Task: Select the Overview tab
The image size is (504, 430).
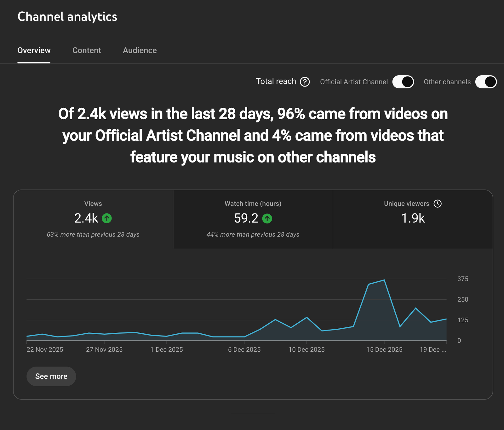Action: pos(34,50)
